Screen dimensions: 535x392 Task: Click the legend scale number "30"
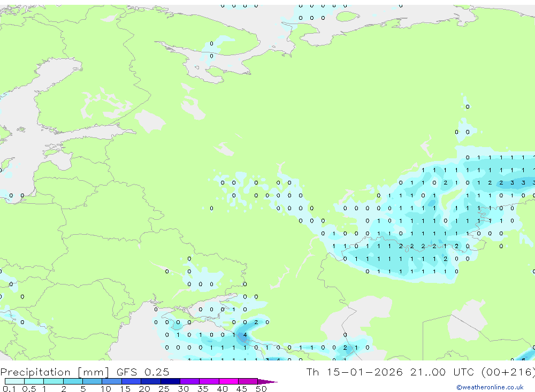click(184, 389)
